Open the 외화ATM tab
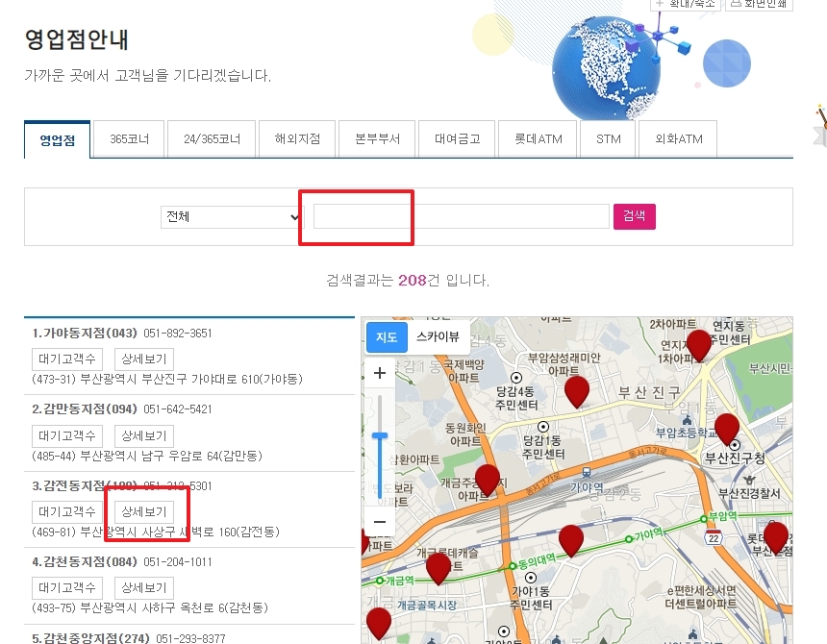 pos(678,139)
